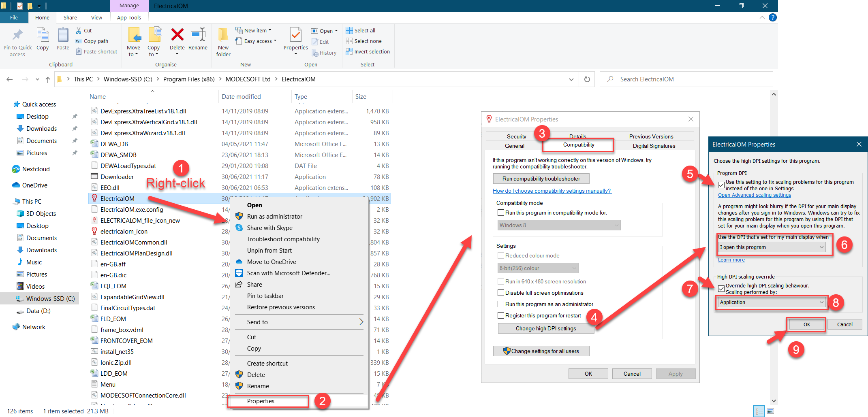Click the History button in ribbon
The width and height of the screenshot is (868, 417).
(x=324, y=53)
